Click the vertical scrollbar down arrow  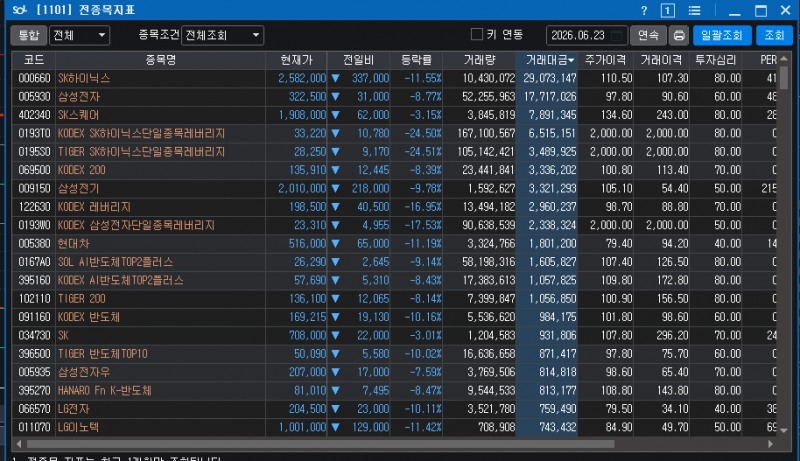pos(784,430)
